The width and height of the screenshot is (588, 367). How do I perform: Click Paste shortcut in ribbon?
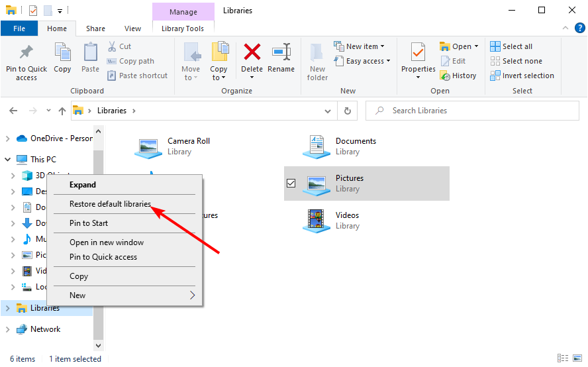pyautogui.click(x=137, y=76)
